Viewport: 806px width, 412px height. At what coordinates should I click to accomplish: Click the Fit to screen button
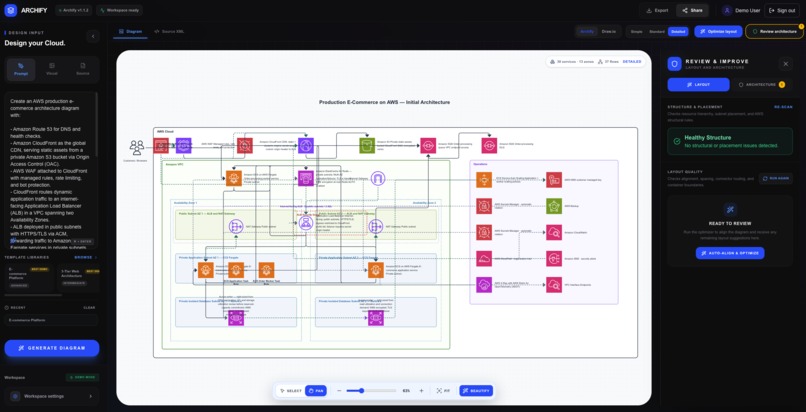coord(443,391)
